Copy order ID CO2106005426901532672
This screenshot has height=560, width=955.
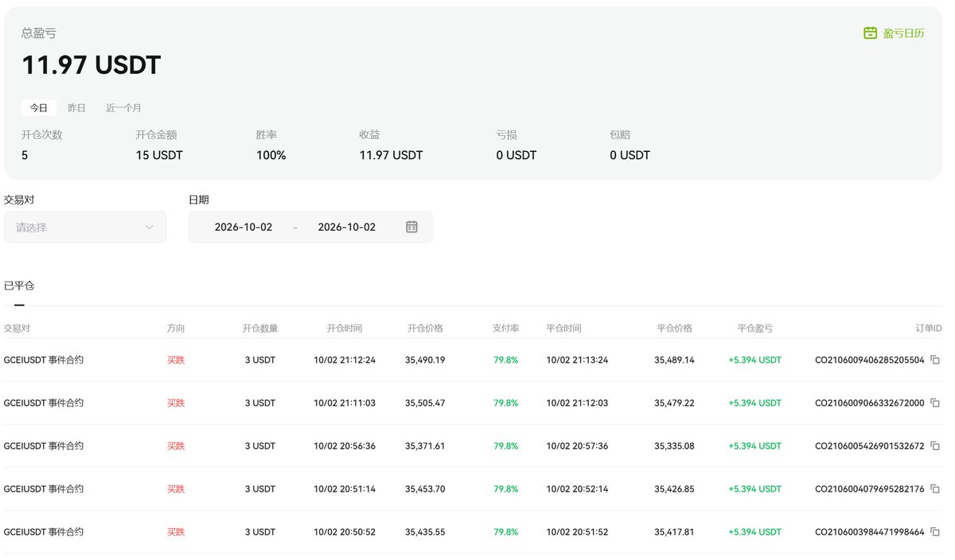[935, 445]
